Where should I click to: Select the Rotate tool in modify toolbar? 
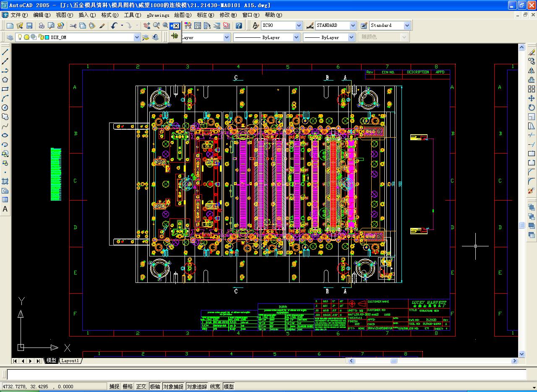(x=532, y=107)
